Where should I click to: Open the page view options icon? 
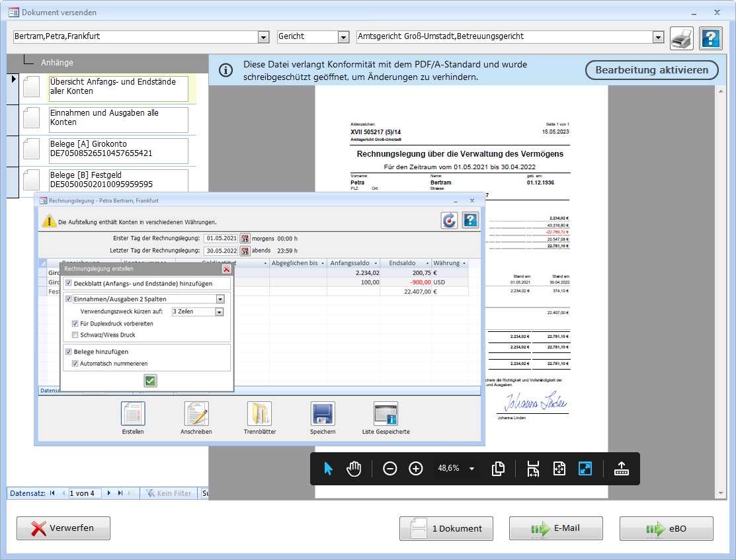pyautogui.click(x=498, y=469)
